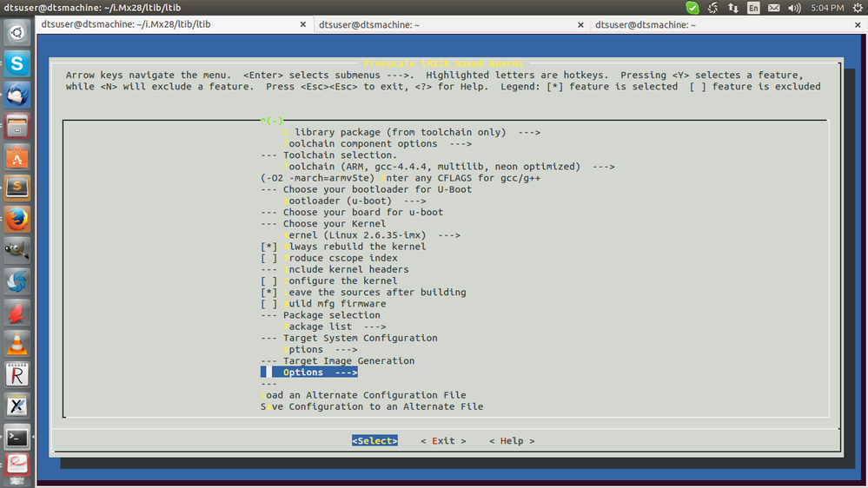Open the mail envelope indicator
This screenshot has height=488, width=868.
[x=774, y=8]
